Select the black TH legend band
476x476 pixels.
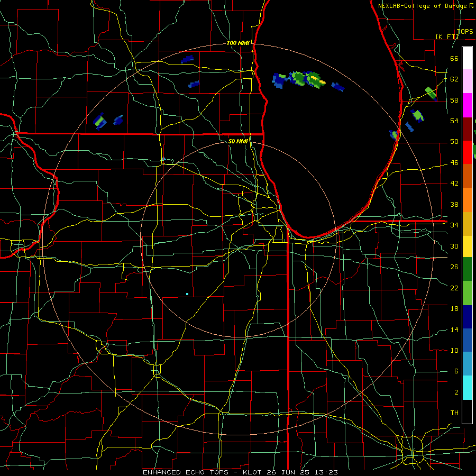point(467,411)
